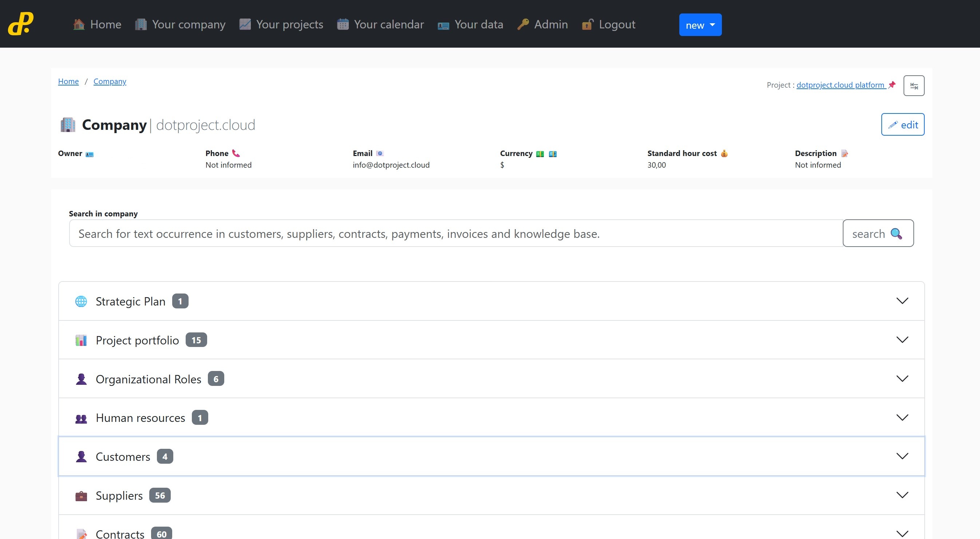
Task: Expand the Customers accordion chevron
Action: click(x=902, y=456)
